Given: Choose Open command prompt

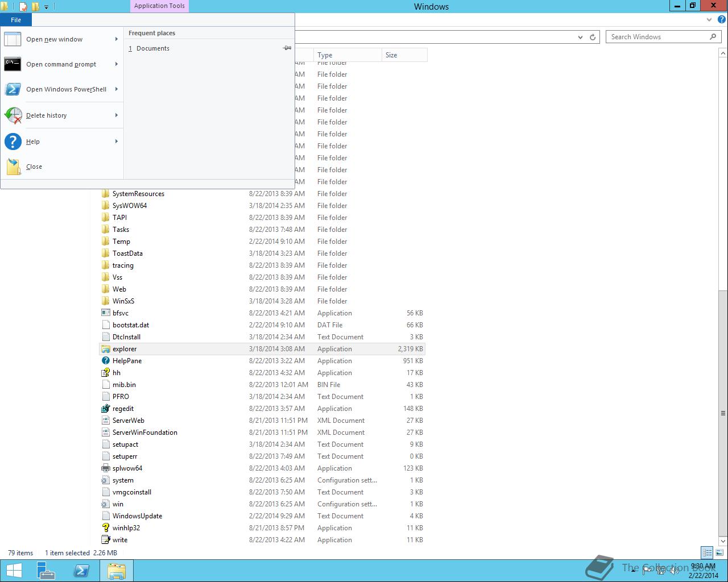Looking at the screenshot, I should [61, 64].
